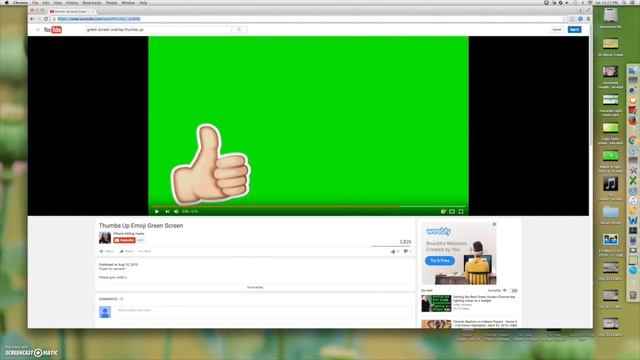Screen dimensions: 640x360
Task: Open Firefox from the Dock
Action: pyautogui.click(x=633, y=120)
